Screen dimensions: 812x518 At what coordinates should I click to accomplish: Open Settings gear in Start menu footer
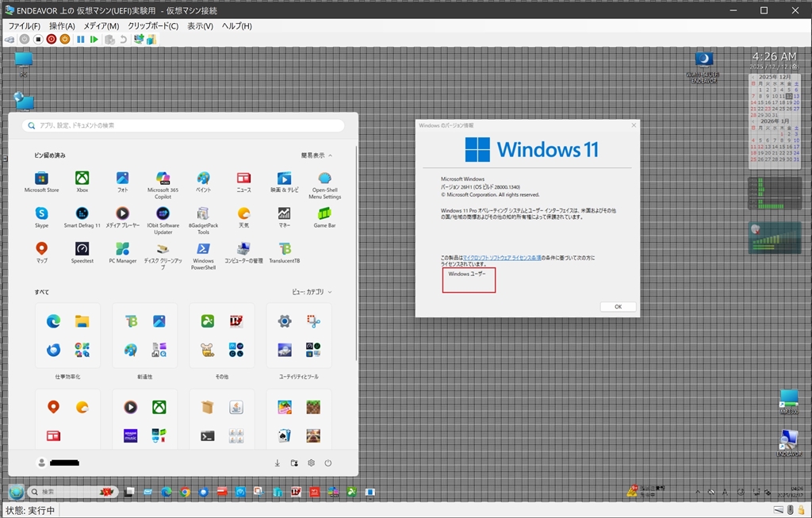311,463
